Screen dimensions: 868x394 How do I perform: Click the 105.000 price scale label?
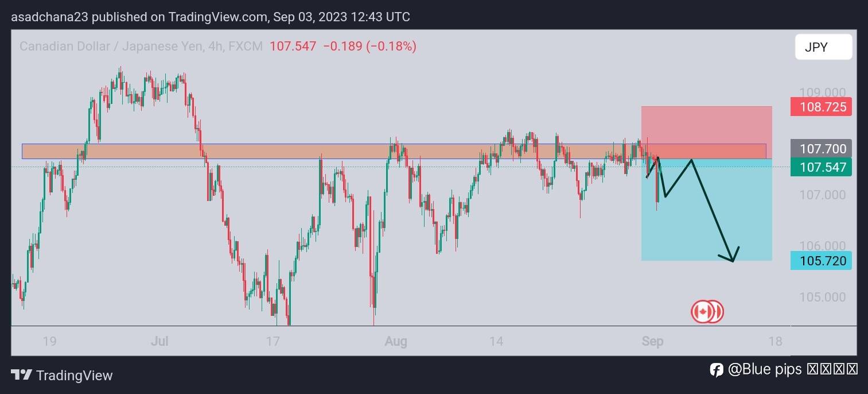coord(822,297)
